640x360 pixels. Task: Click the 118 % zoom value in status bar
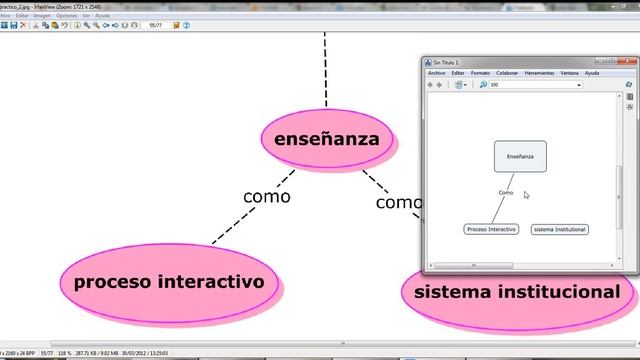click(64, 353)
